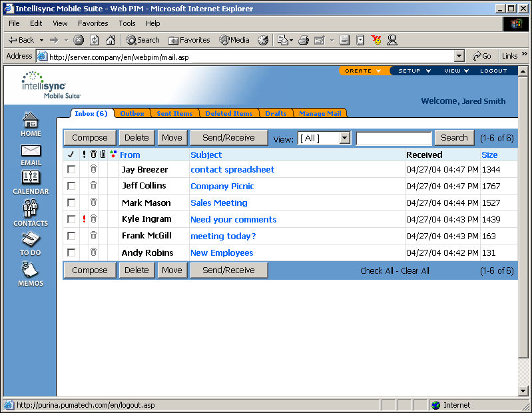Open the HOME sidebar icon
Screen dimensions: 532x413
point(31,124)
